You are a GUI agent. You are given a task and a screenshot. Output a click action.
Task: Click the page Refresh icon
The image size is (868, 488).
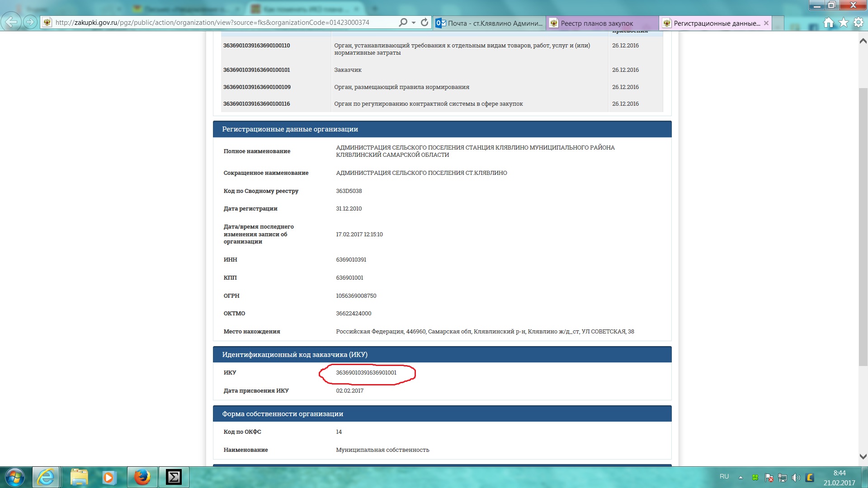[424, 23]
